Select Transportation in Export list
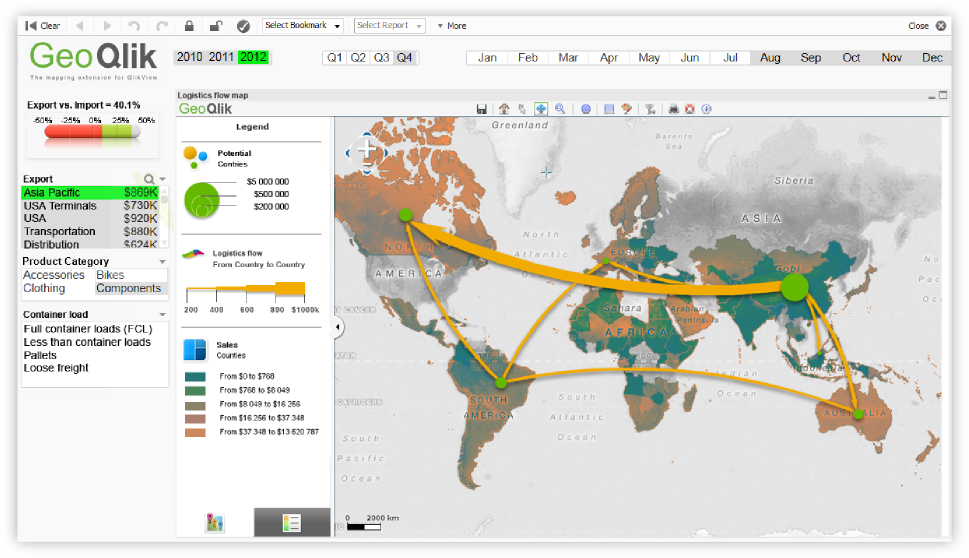The width and height of the screenshot is (969, 558). tap(90, 232)
